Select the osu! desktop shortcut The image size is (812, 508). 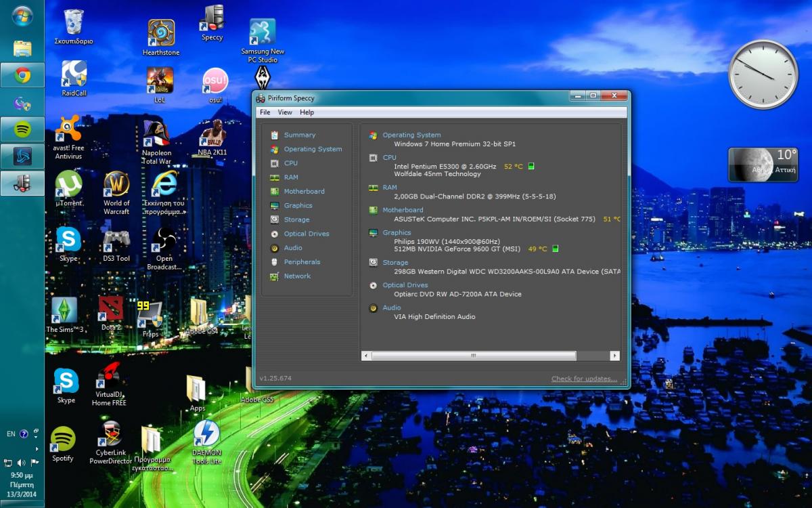coord(215,85)
